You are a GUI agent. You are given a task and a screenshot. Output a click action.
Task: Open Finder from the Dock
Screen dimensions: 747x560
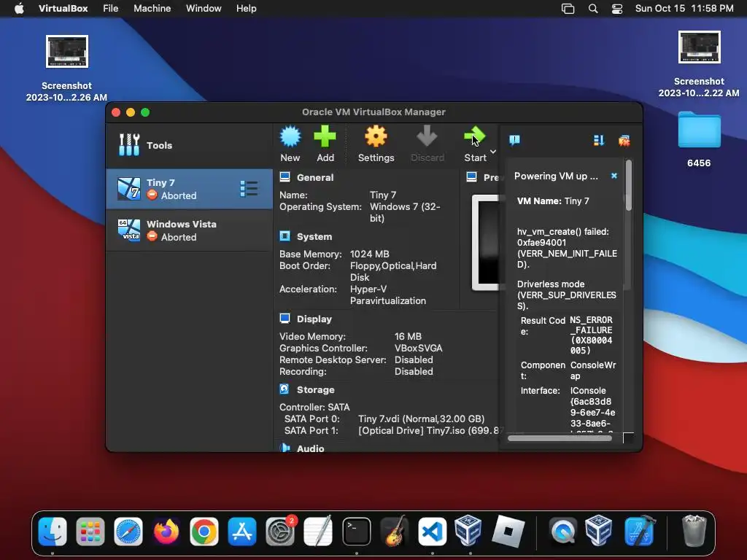(53, 531)
